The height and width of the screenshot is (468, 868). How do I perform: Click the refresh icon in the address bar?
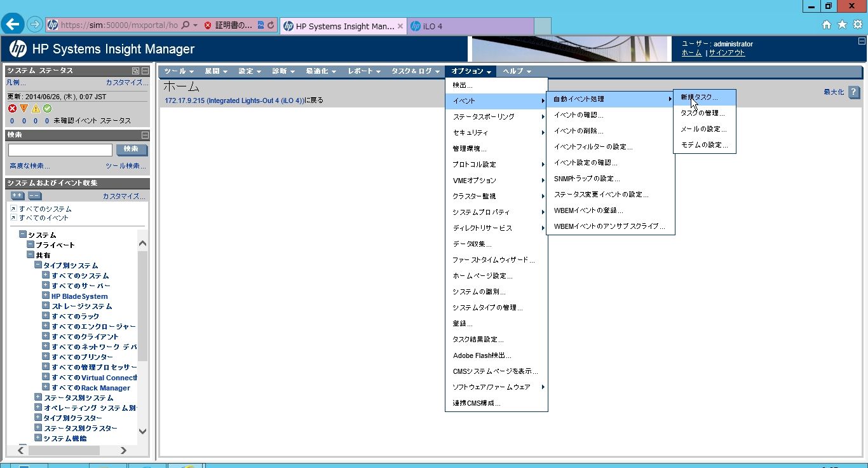tap(271, 25)
